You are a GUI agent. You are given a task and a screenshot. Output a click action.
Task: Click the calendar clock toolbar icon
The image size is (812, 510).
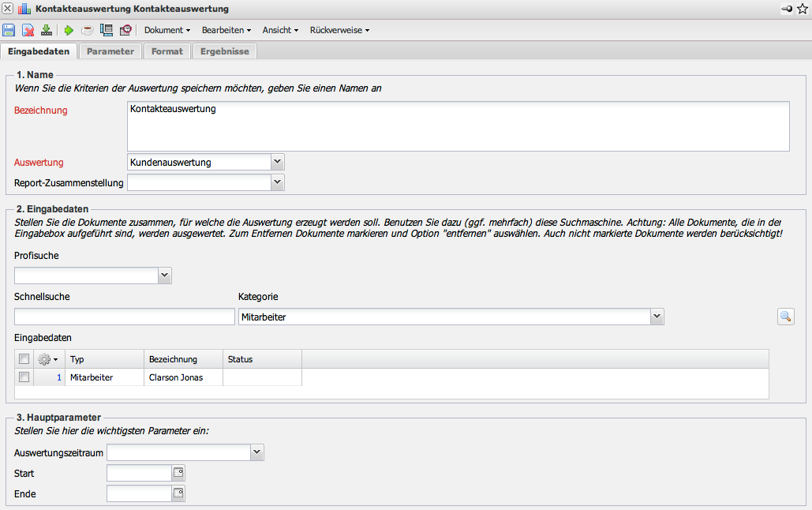tap(125, 30)
